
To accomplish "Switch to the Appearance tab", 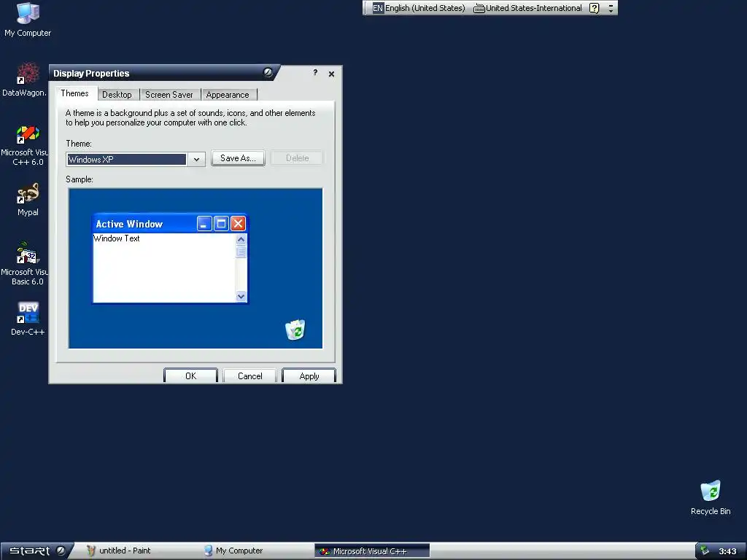I will [228, 95].
